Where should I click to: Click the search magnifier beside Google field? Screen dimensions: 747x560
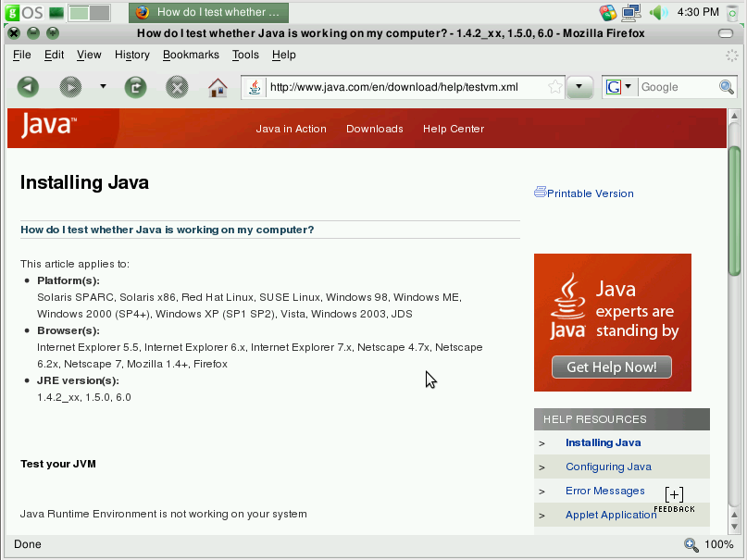tap(726, 87)
